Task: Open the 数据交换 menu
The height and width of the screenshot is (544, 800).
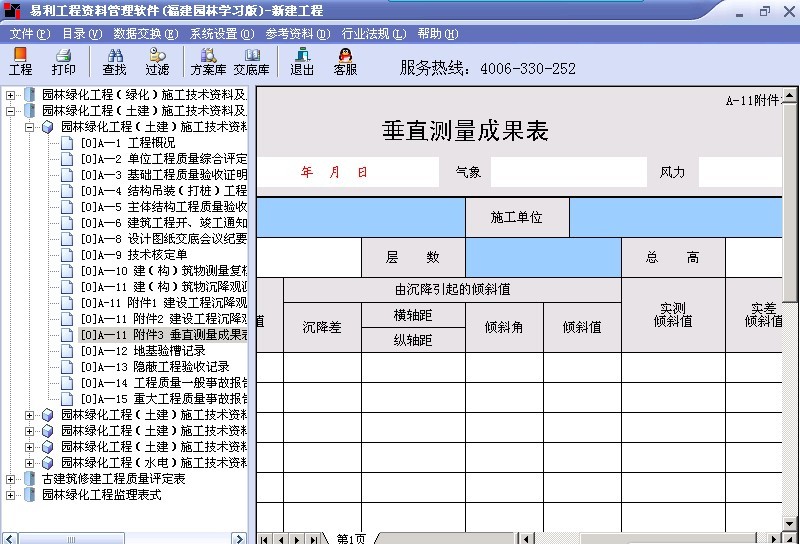Action: (145, 33)
